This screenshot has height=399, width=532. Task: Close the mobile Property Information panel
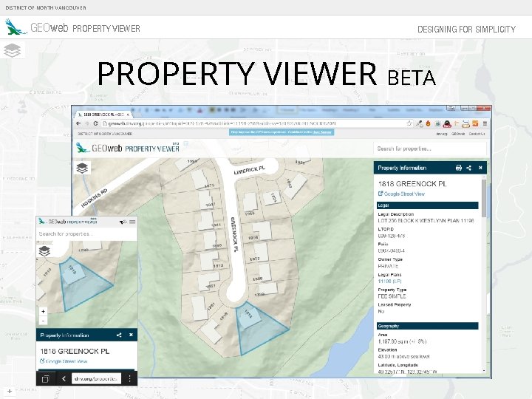pos(131,335)
